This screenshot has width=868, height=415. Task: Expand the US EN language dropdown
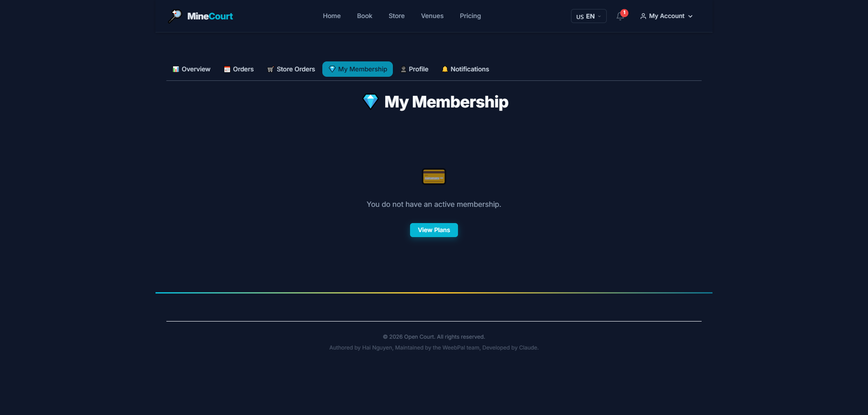click(589, 16)
